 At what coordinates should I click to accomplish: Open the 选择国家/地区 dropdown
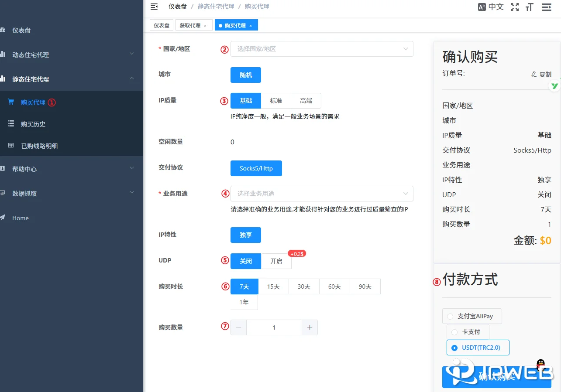pyautogui.click(x=322, y=49)
